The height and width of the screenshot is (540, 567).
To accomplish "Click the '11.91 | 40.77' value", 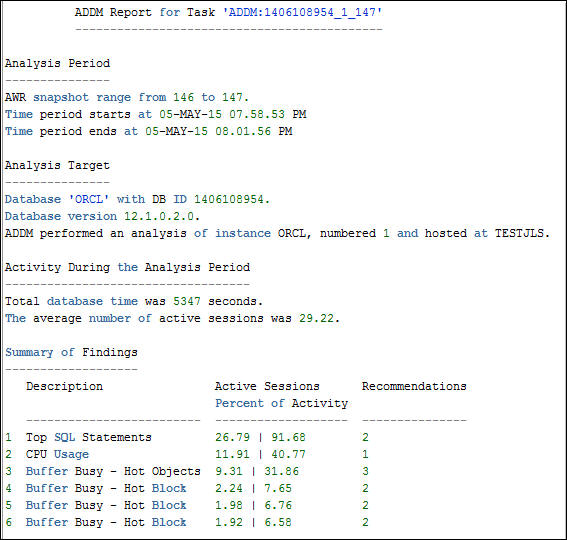I will click(260, 454).
